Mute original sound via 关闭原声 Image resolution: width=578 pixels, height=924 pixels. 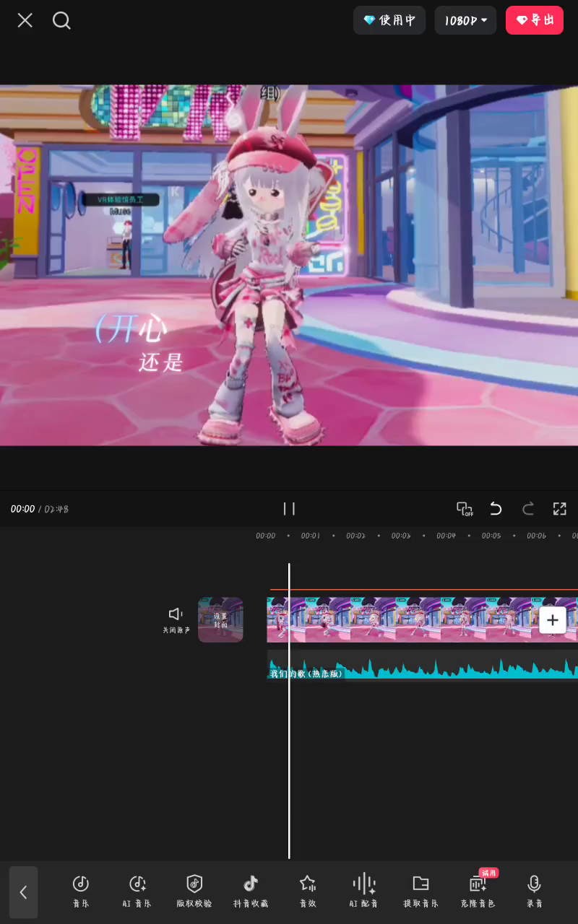pos(176,620)
